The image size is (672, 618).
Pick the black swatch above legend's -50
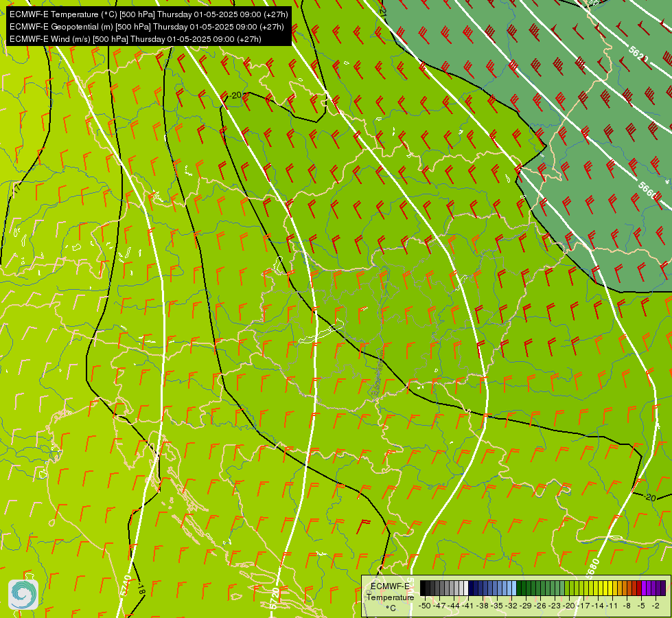[x=423, y=588]
